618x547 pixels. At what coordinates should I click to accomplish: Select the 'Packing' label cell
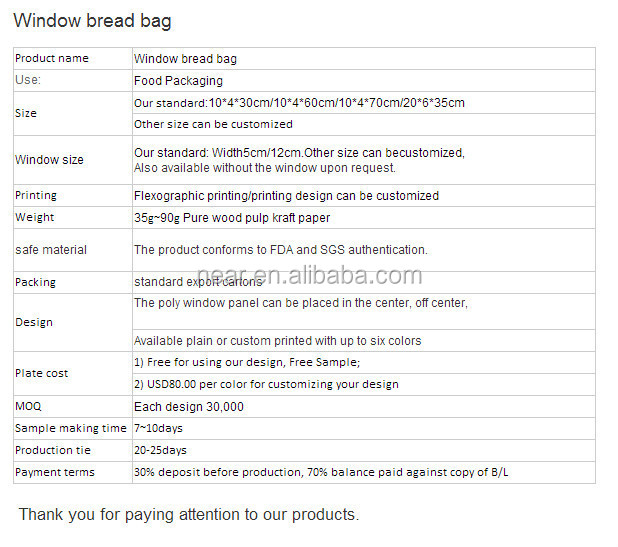coord(73,282)
